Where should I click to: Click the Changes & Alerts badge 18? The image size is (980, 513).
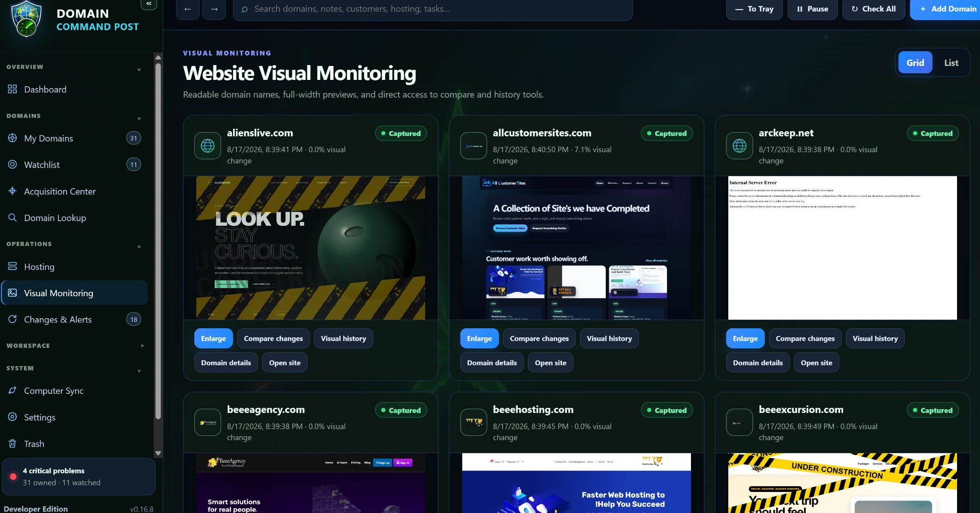134,319
